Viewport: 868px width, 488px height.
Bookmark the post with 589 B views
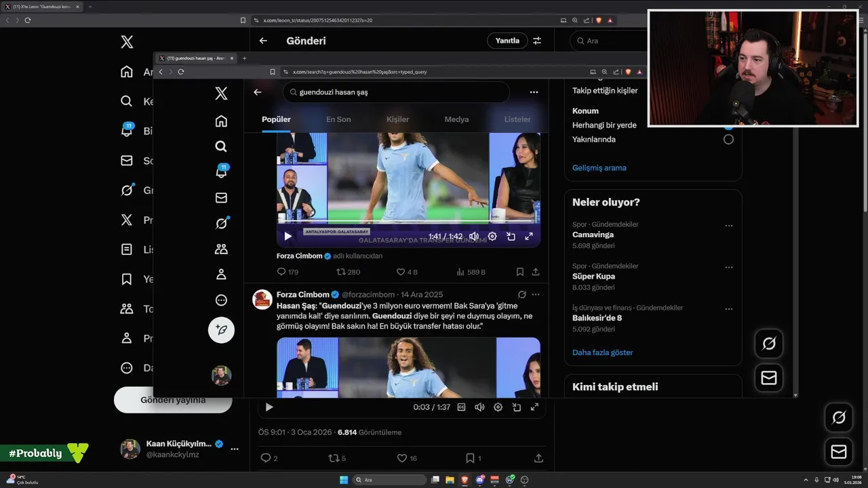(x=520, y=272)
